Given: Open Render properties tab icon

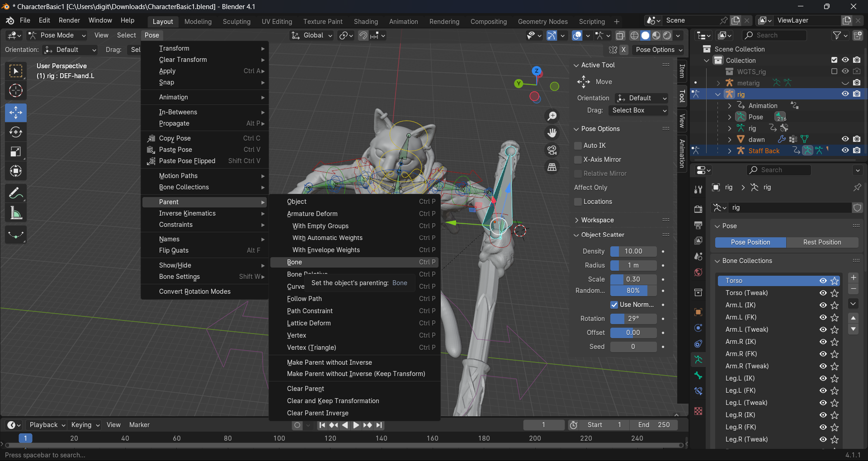Looking at the screenshot, I should (x=698, y=209).
